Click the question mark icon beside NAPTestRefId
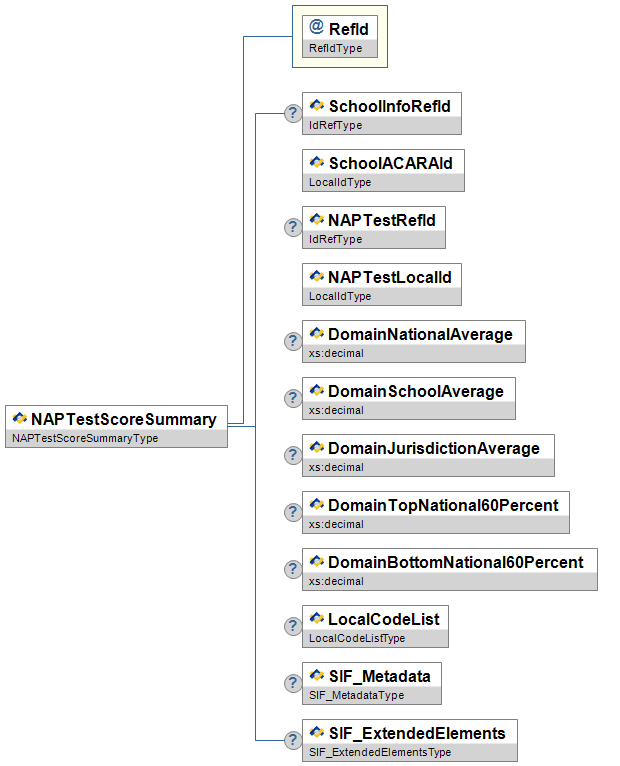This screenshot has width=620, height=766. [x=293, y=227]
